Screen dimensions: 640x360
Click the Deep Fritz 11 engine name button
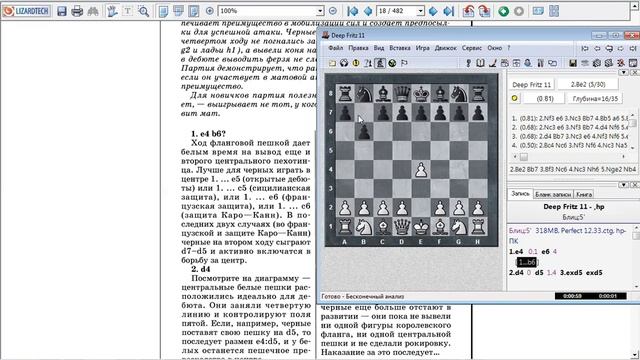coord(531,84)
